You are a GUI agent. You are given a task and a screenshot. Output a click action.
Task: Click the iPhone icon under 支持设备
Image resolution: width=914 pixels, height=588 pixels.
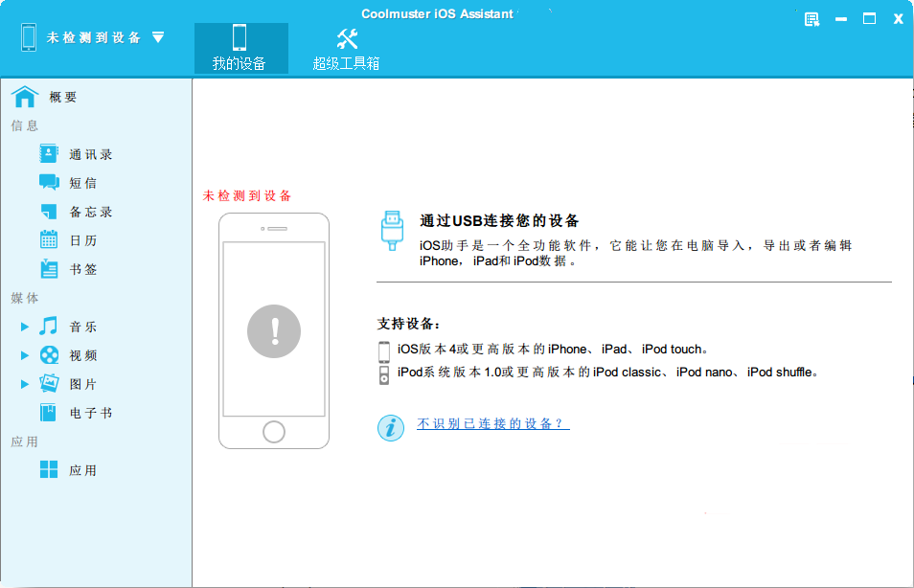coord(384,352)
